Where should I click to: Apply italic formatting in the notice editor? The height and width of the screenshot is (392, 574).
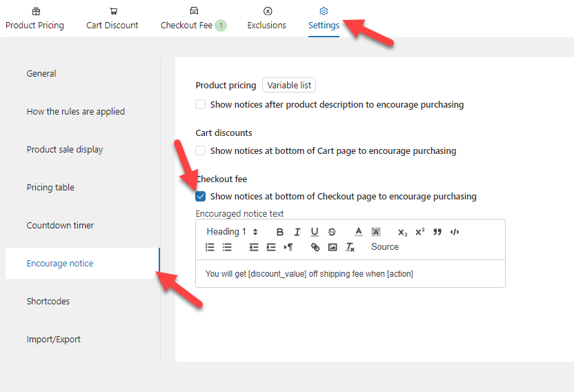[297, 232]
